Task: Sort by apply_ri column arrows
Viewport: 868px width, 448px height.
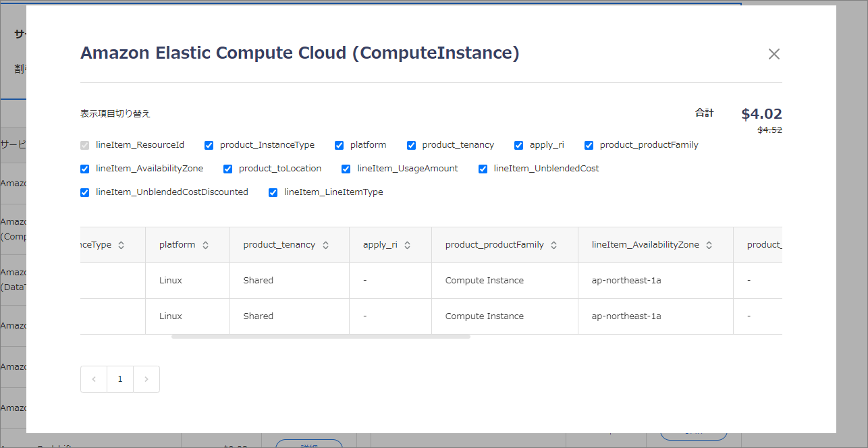Action: [408, 246]
